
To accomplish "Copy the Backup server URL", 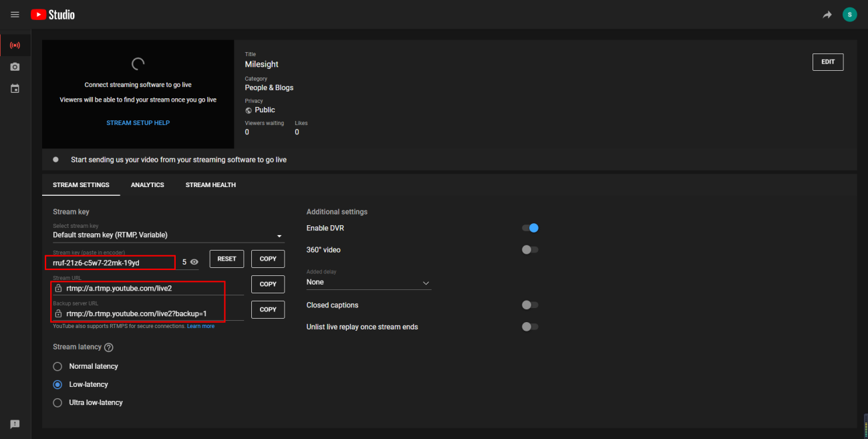I will [x=268, y=309].
